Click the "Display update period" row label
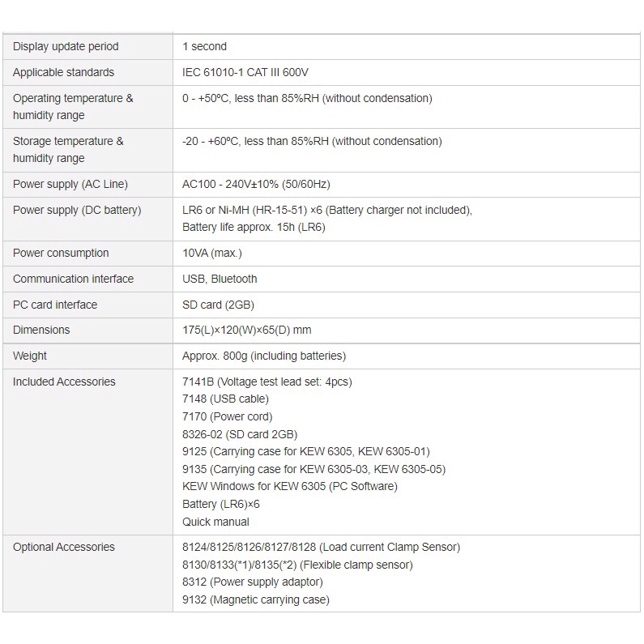 point(66,46)
